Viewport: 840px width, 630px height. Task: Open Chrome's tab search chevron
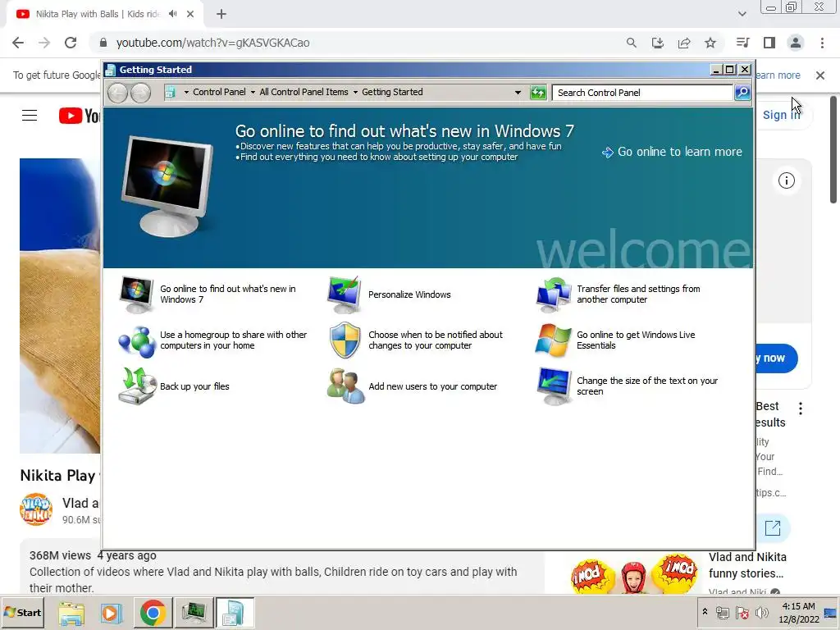742,14
